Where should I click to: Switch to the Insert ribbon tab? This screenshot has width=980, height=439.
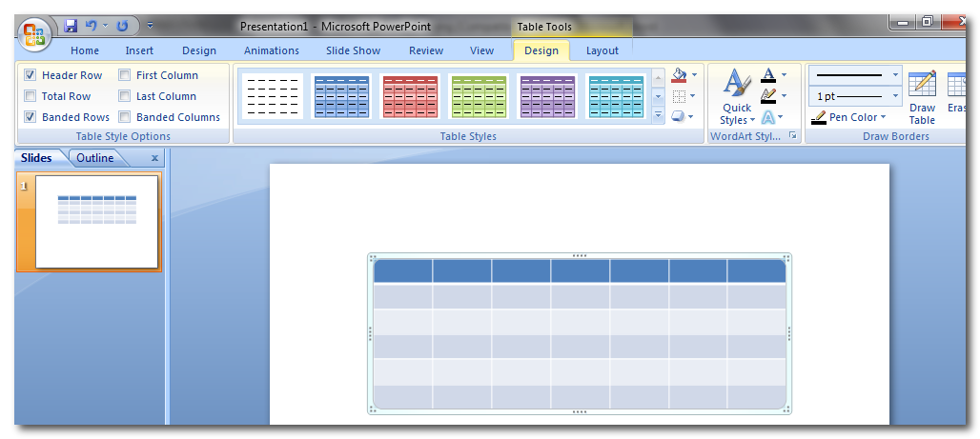139,50
